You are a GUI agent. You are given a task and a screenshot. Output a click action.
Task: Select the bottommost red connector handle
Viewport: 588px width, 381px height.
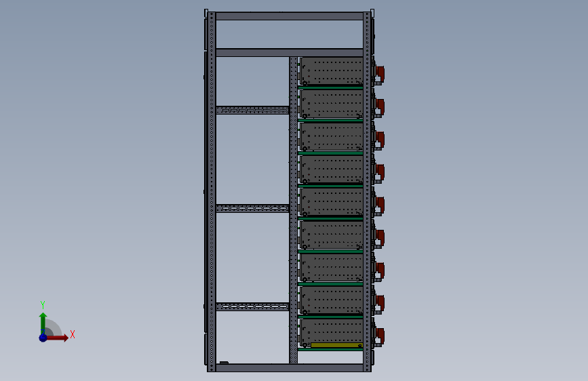tap(380, 334)
